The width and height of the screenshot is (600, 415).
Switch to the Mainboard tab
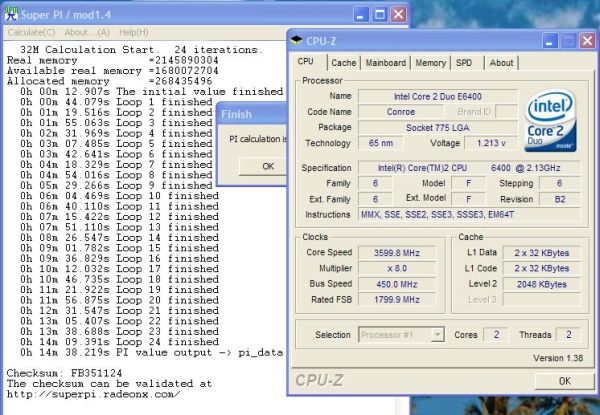pyautogui.click(x=385, y=63)
